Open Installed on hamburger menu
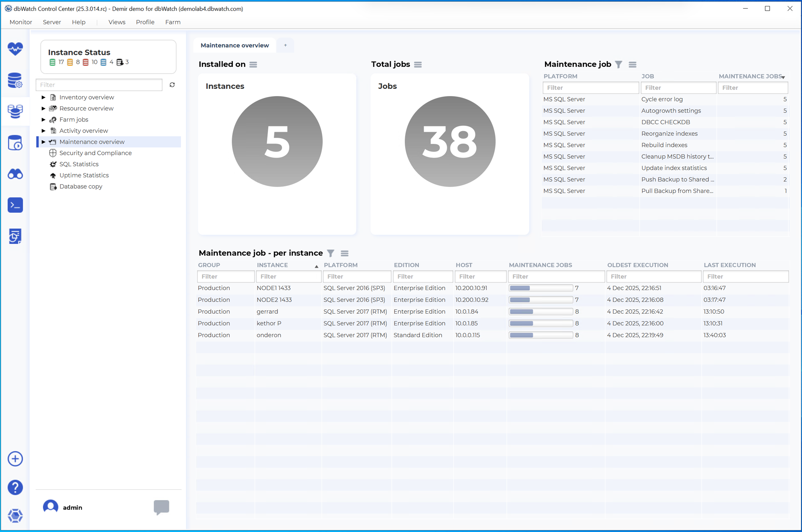 (x=253, y=65)
